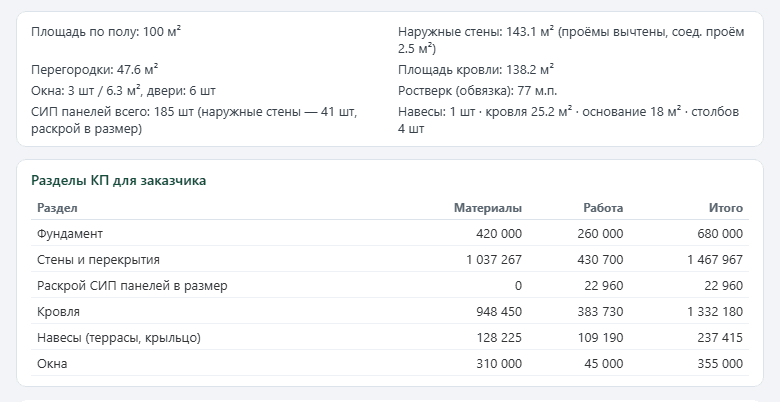
Task: Click the Площадь по полу 100 м² text
Action: [x=106, y=32]
